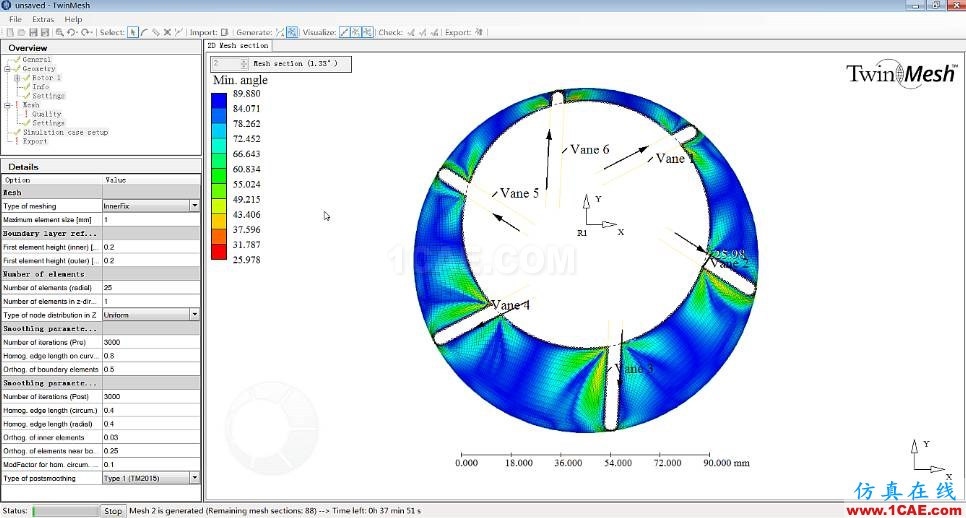This screenshot has height=518, width=966.
Task: Click Homog. edge length (radial) value 0.4
Action: 151,424
